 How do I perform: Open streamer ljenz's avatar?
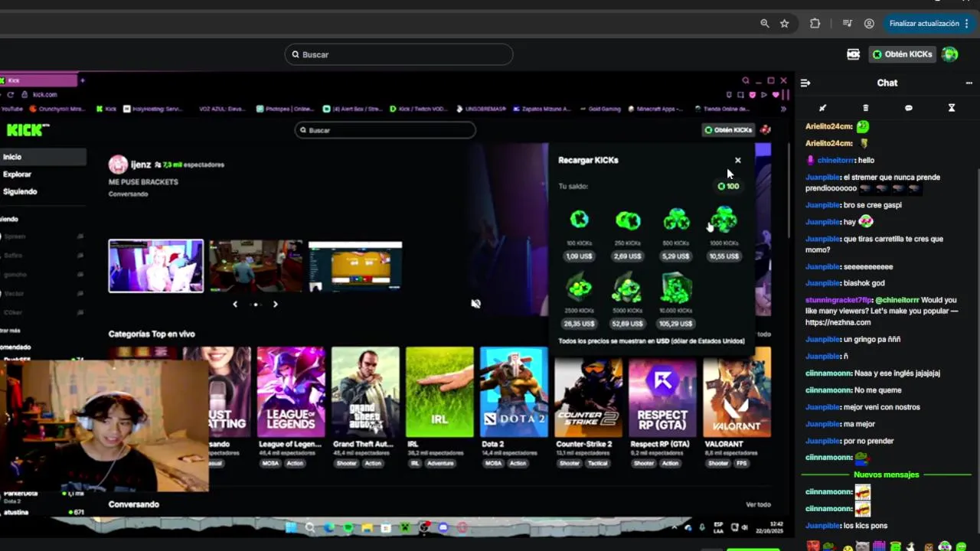click(x=118, y=165)
